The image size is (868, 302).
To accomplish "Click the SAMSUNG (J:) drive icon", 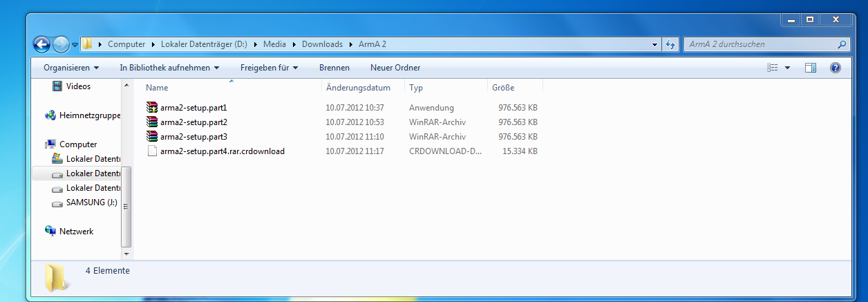I will click(x=58, y=202).
